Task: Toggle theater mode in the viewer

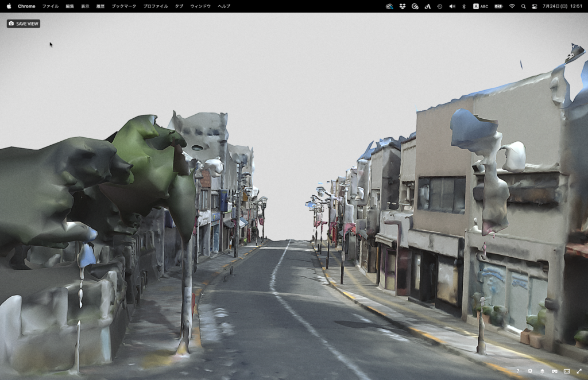Action: pyautogui.click(x=567, y=371)
